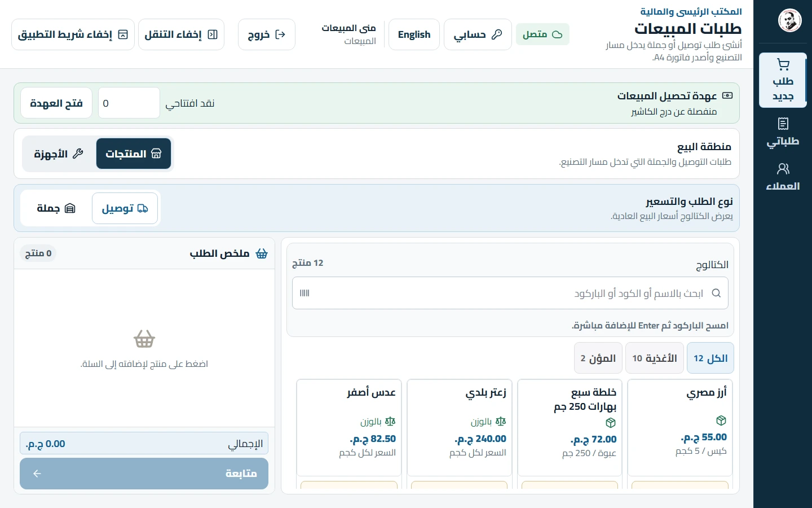Add خلطة سبع بهارات product card

[x=570, y=428]
